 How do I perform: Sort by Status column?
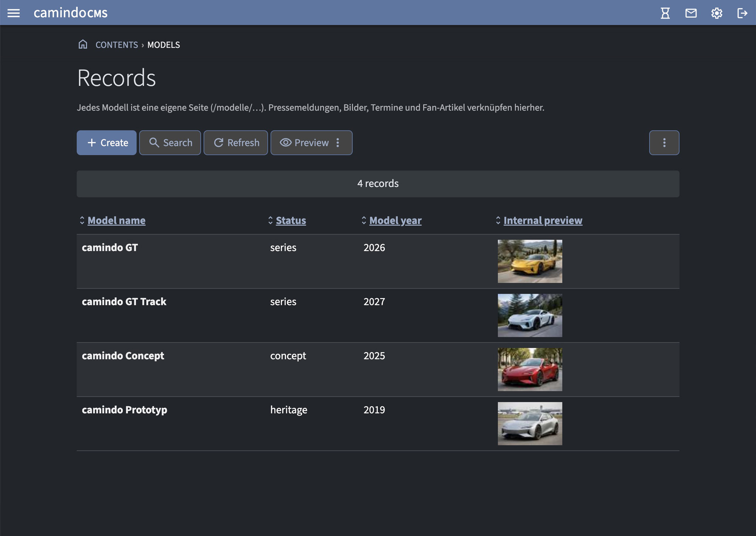pyautogui.click(x=291, y=220)
